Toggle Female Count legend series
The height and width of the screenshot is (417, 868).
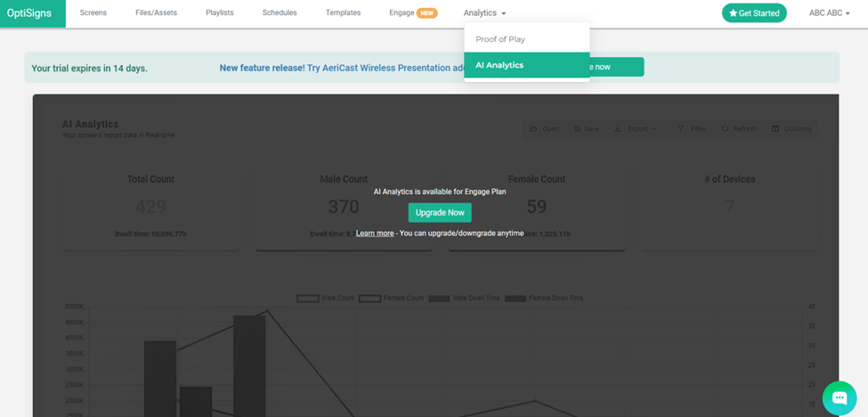point(390,298)
